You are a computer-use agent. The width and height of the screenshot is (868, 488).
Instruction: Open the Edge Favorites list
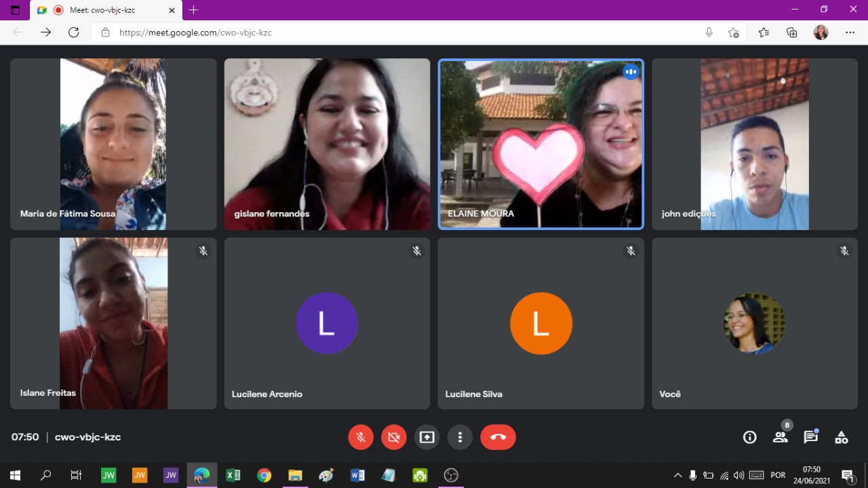[x=764, y=33]
